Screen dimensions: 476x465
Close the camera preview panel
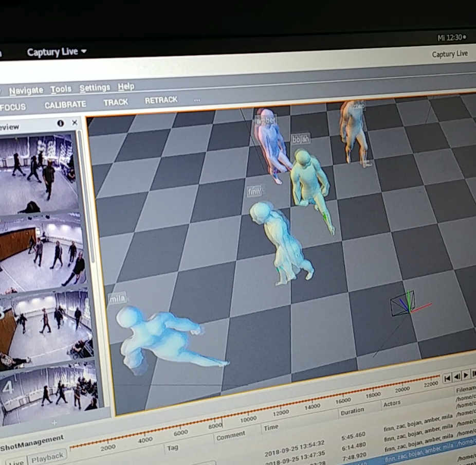tap(75, 122)
